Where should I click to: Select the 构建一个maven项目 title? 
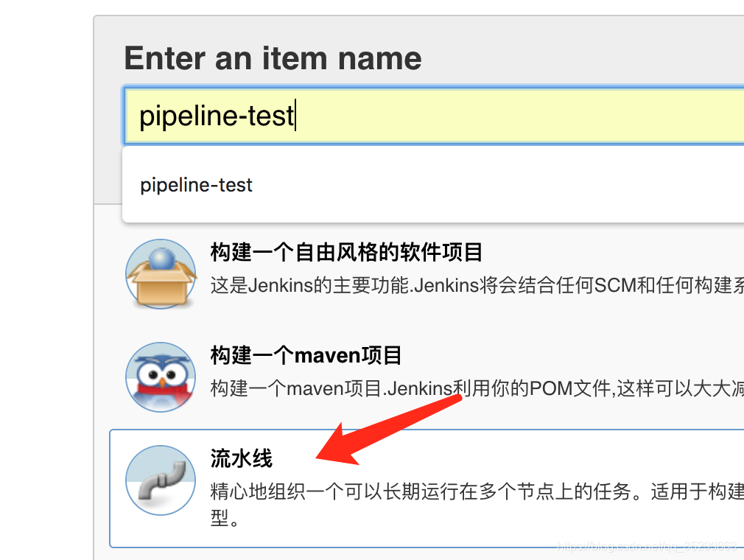coord(306,355)
